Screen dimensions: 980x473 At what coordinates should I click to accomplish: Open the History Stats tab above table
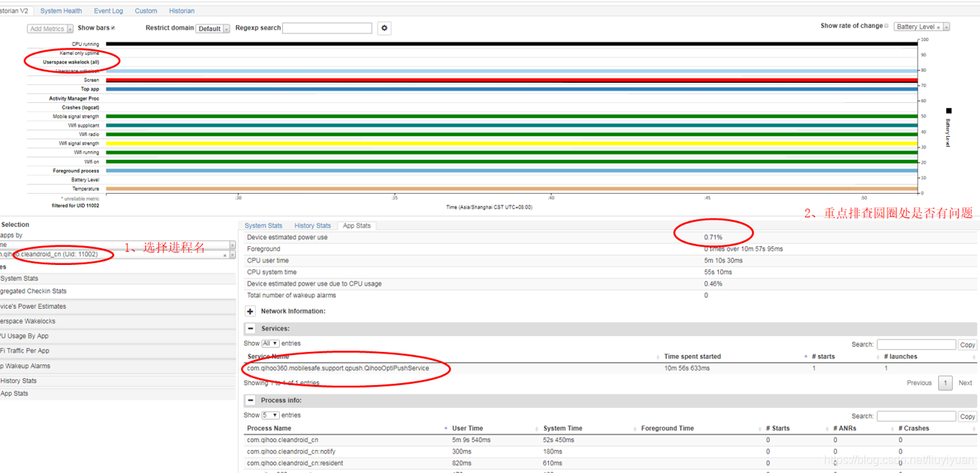[x=312, y=225]
